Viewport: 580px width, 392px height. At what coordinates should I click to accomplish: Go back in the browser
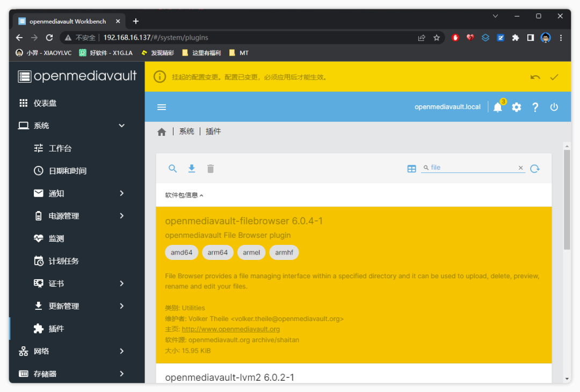(x=19, y=38)
